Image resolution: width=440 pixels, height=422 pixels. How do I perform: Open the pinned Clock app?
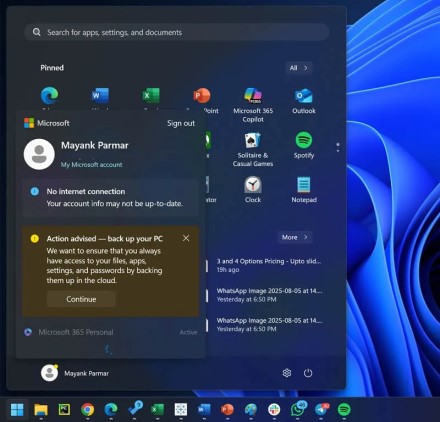point(253,189)
